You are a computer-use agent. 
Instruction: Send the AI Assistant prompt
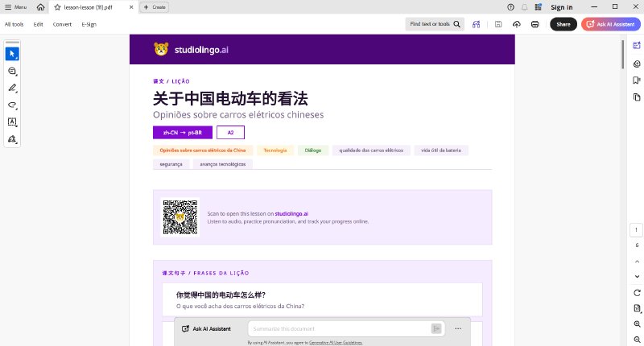click(436, 329)
